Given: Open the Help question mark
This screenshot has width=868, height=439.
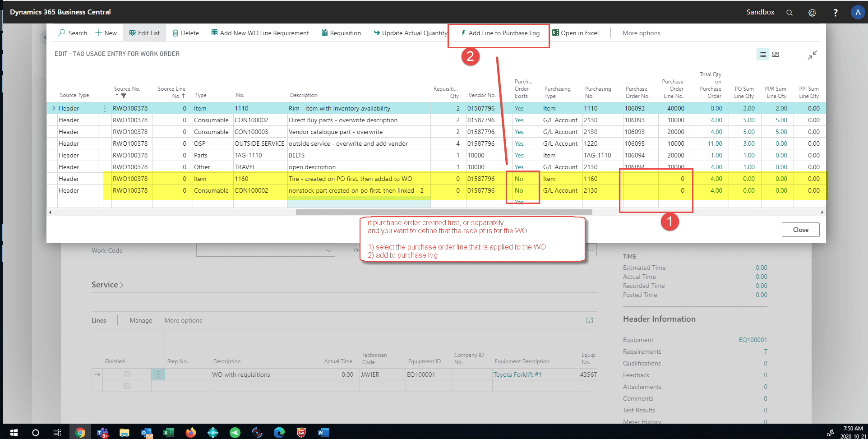Looking at the screenshot, I should click(835, 13).
